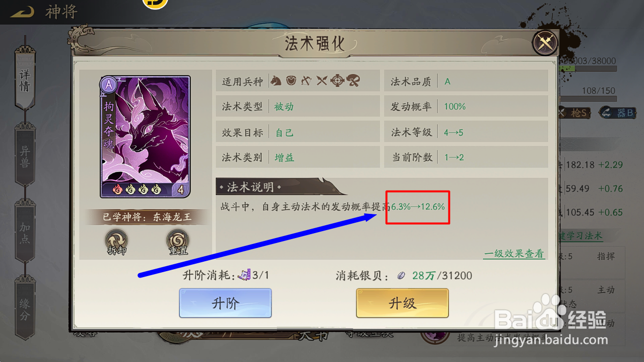Close the 法术强化 dialog with crossed-swords button
This screenshot has height=362, width=644.
pyautogui.click(x=545, y=43)
